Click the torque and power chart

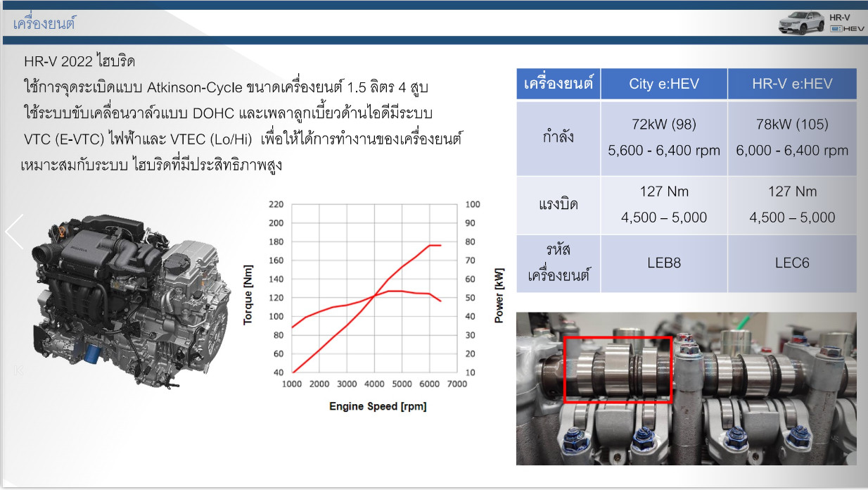click(x=374, y=308)
